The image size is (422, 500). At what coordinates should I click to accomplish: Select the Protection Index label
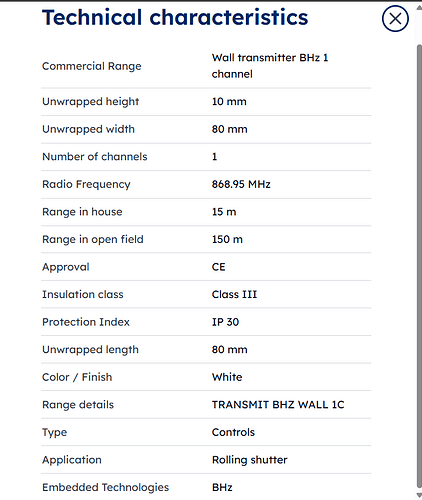86,322
